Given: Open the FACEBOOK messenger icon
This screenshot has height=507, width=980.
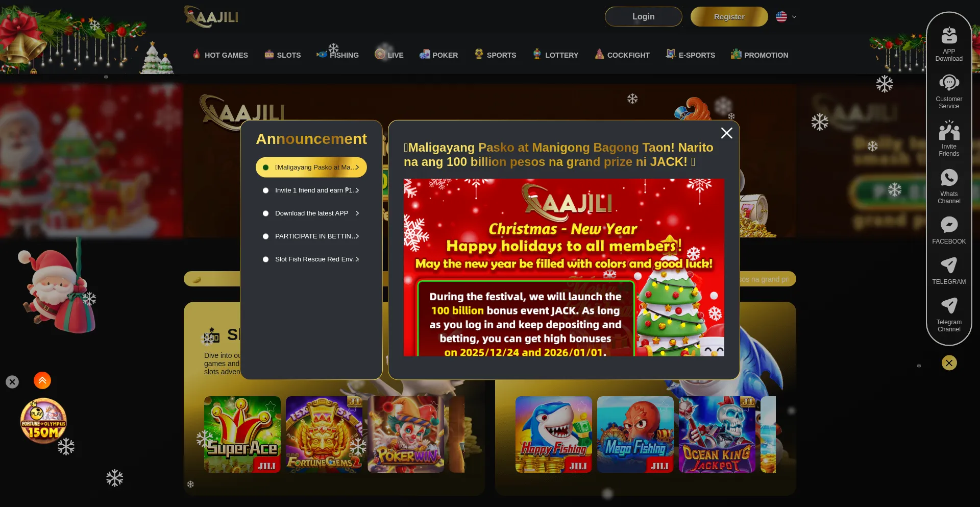Looking at the screenshot, I should point(949,225).
